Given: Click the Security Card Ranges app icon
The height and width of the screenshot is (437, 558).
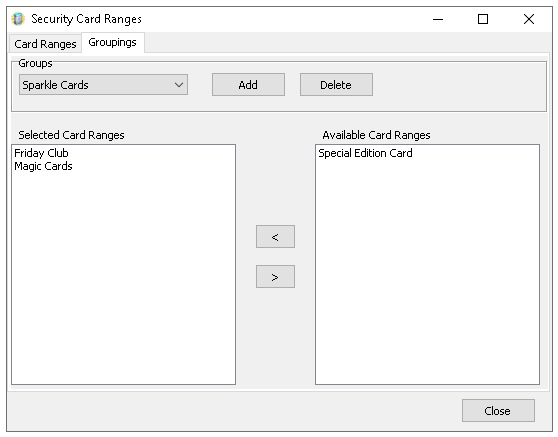Looking at the screenshot, I should coord(18,19).
